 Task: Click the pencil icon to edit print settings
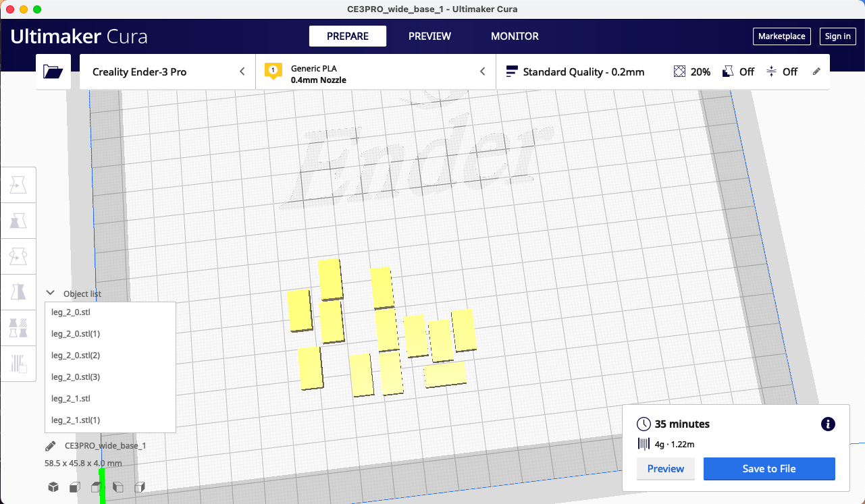coord(816,72)
